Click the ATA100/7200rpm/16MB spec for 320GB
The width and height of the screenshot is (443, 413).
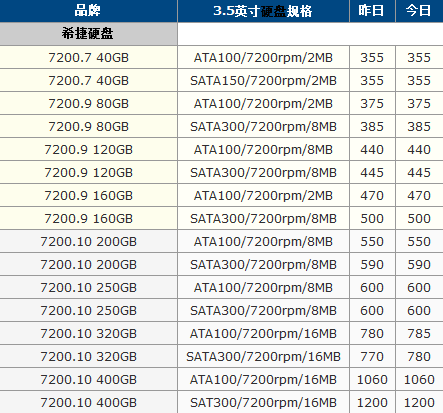(263, 333)
